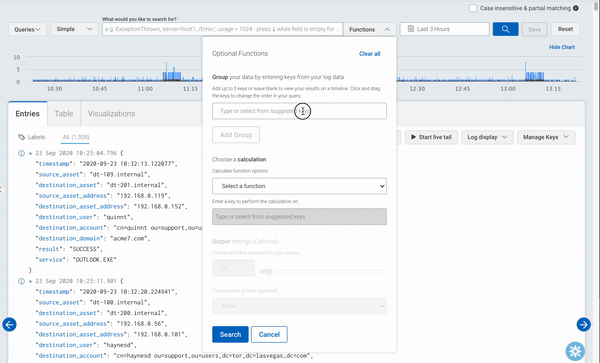Open the snowflake help widget icon
600x363 pixels.
point(575,351)
